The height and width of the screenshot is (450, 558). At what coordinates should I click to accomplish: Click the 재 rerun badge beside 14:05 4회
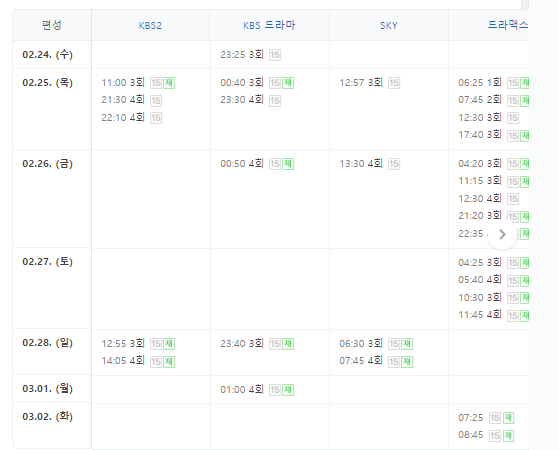[x=169, y=362]
